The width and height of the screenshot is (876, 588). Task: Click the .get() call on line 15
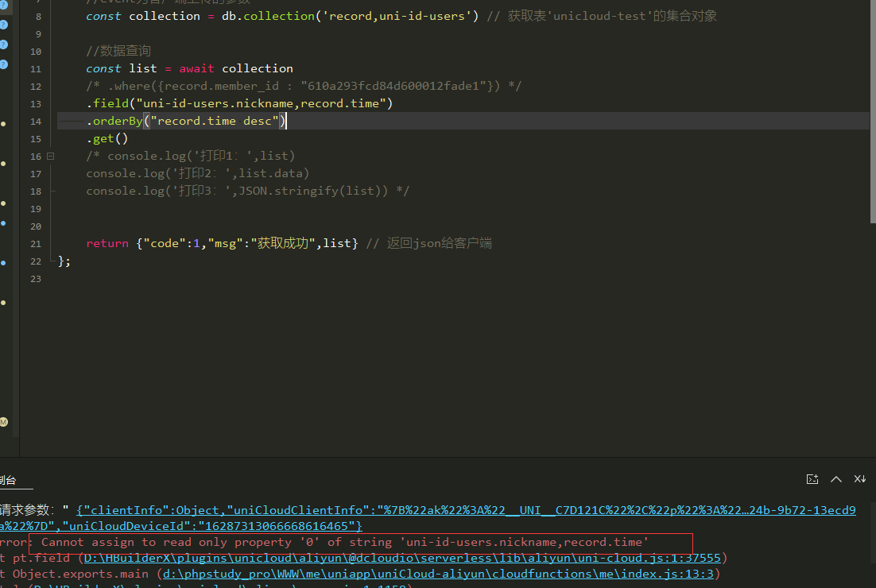[107, 138]
